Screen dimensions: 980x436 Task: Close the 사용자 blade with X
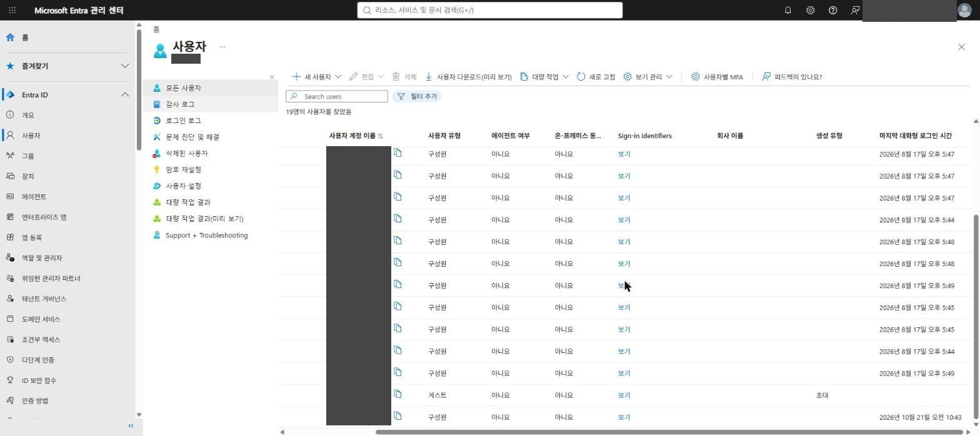tap(961, 47)
